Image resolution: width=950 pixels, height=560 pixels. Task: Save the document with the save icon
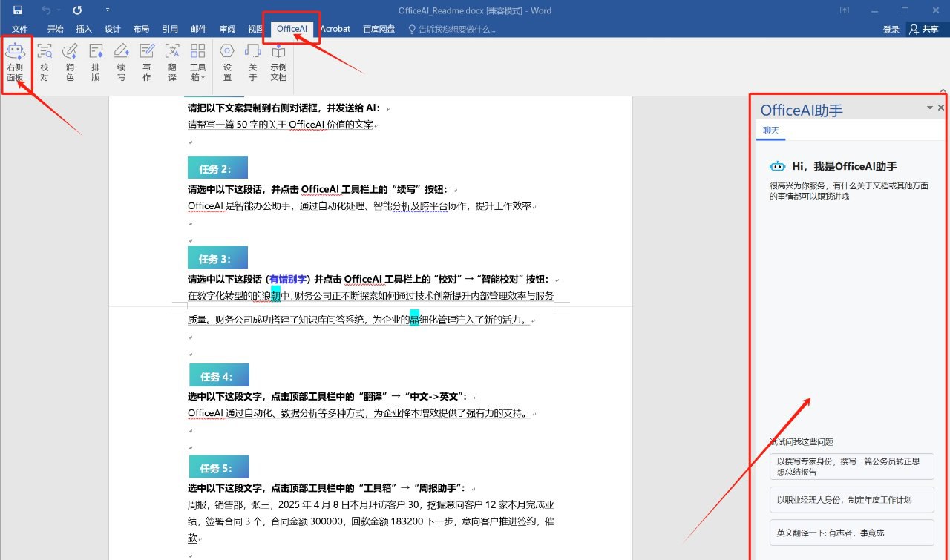(17, 10)
